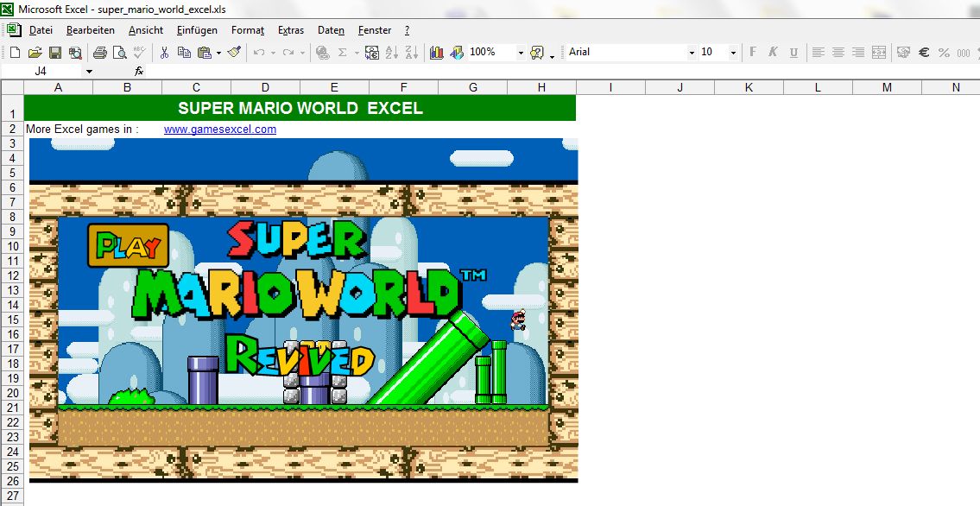
Task: Cut selection with the scissors icon
Action: click(x=164, y=53)
